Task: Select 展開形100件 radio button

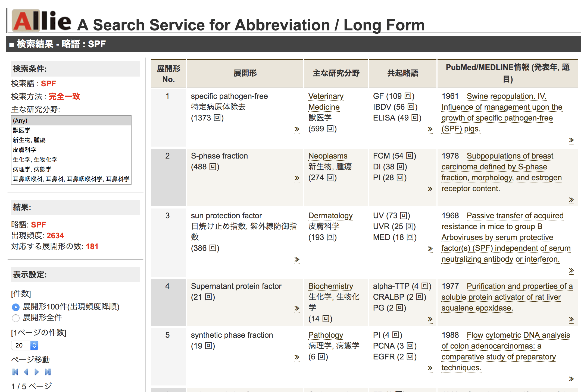Action: [16, 307]
